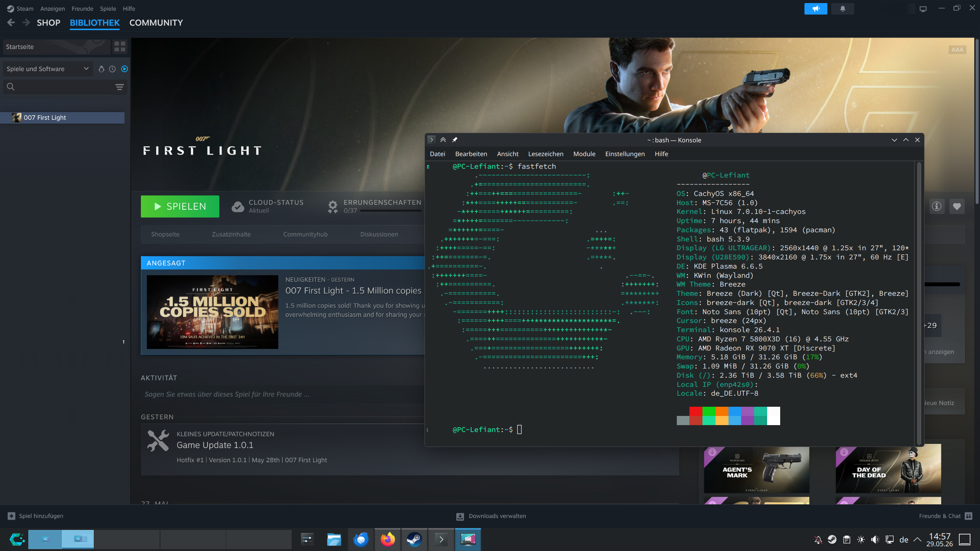Open the 1.5 Million Copies Sold thumbnail
The image size is (980, 551).
pyautogui.click(x=212, y=312)
